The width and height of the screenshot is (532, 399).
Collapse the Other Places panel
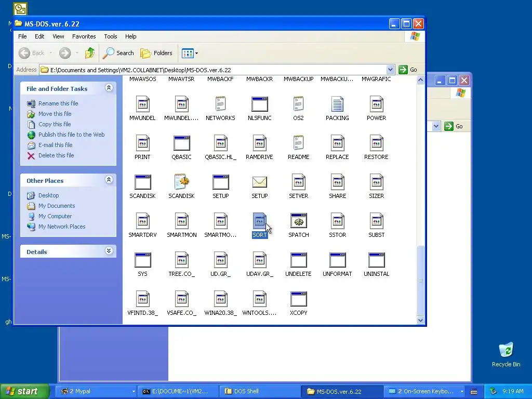click(109, 180)
